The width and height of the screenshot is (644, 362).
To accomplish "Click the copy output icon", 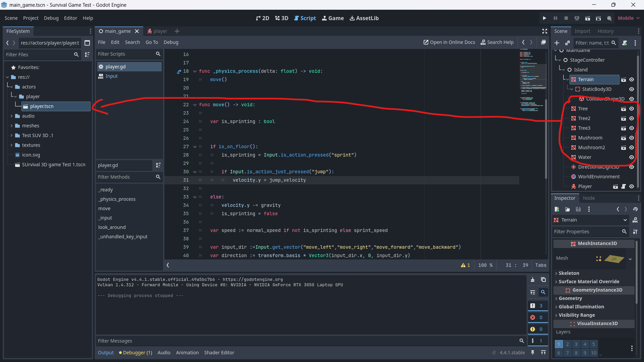I will (x=543, y=280).
